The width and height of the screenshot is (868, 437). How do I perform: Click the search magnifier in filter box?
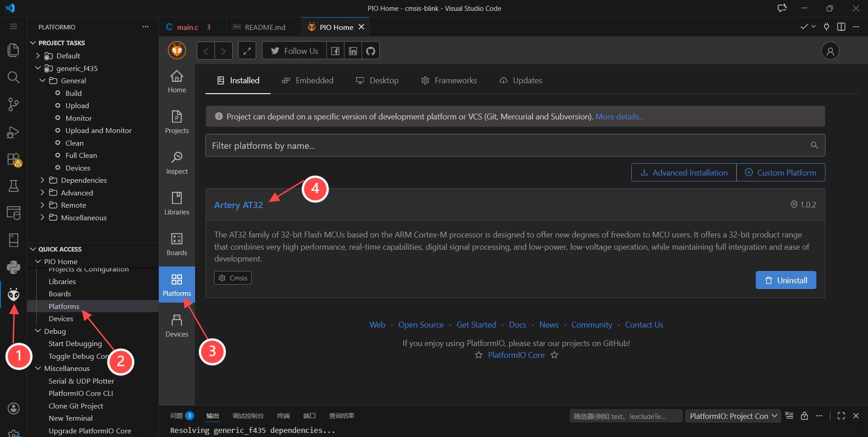(814, 145)
